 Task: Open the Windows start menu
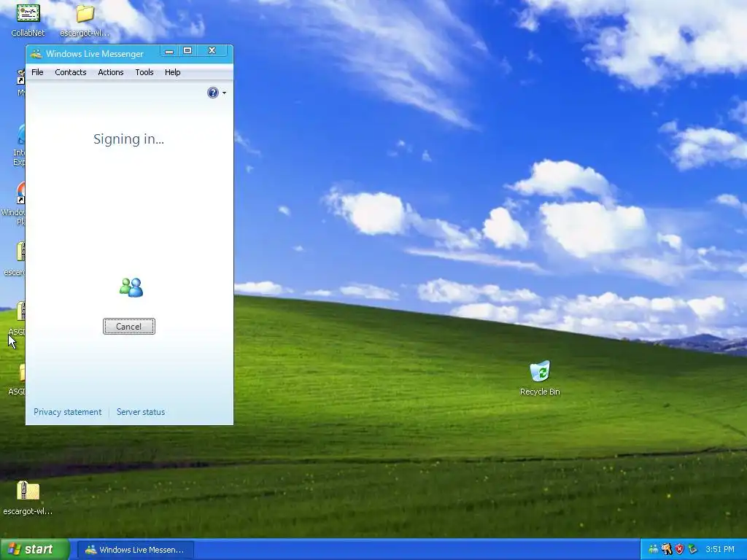coord(35,550)
